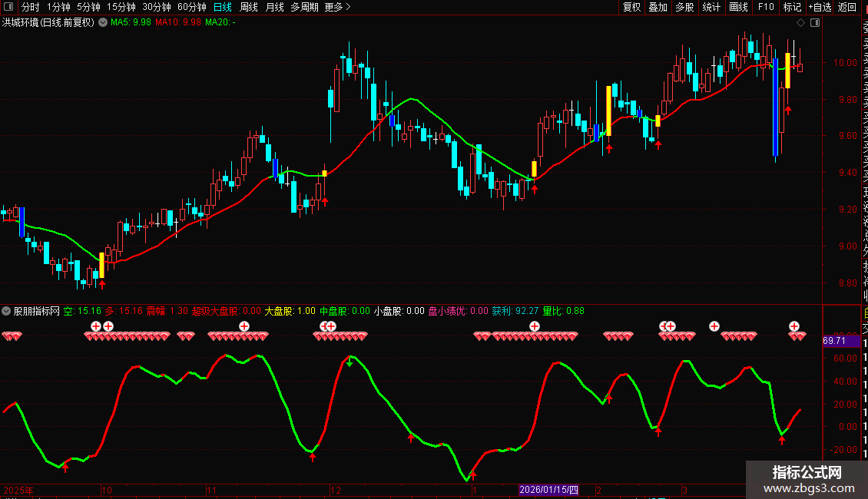Click the 超级大盘股: 0.00 value
The height and width of the screenshot is (499, 868).
pos(227,311)
